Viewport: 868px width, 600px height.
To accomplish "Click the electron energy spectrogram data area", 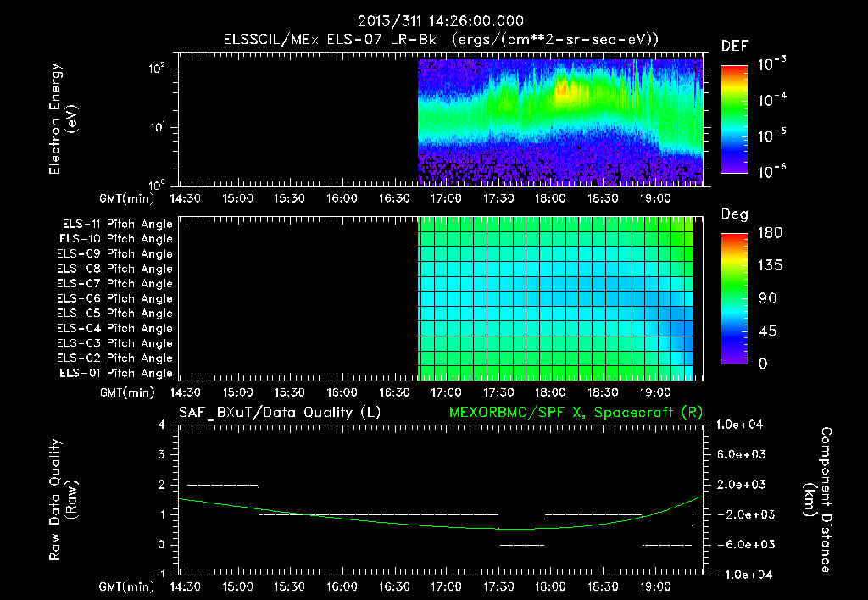I will click(x=560, y=122).
